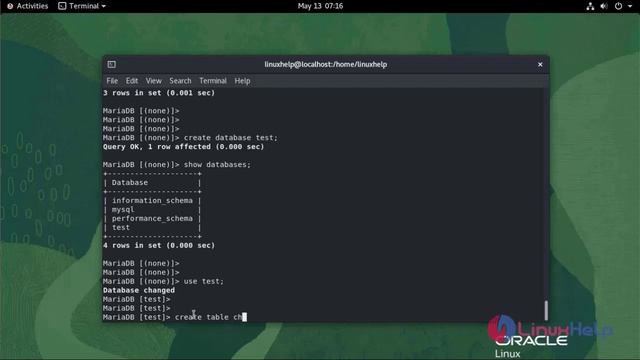640x360 pixels.
Task: Click the 'test' database row
Action: 152,227
